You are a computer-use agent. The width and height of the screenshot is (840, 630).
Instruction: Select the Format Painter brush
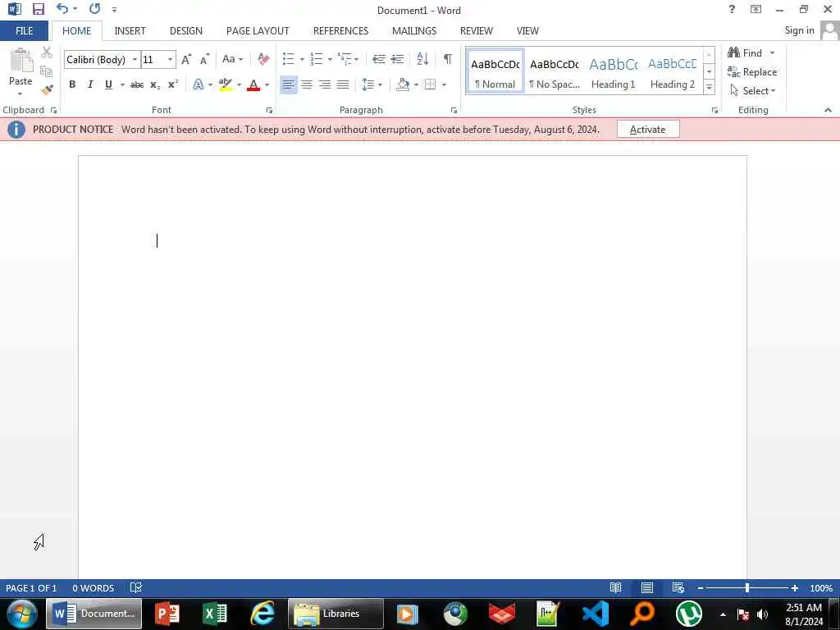(47, 90)
